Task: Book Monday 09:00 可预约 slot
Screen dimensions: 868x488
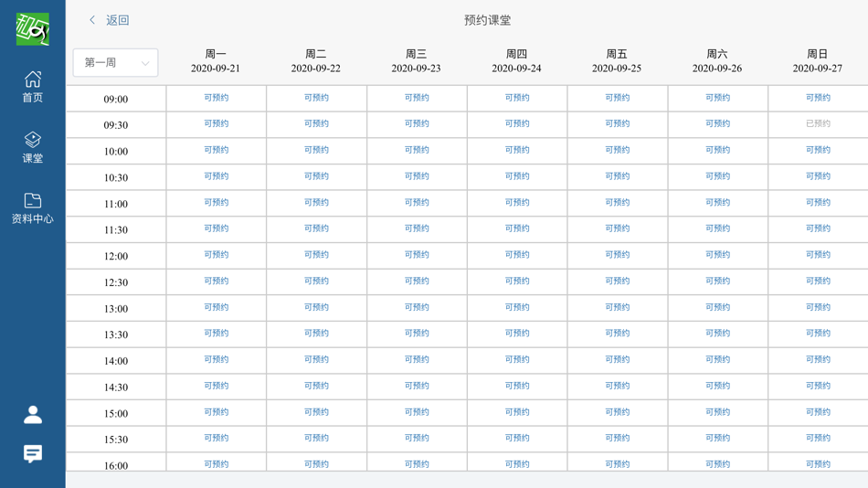Action: click(x=216, y=98)
